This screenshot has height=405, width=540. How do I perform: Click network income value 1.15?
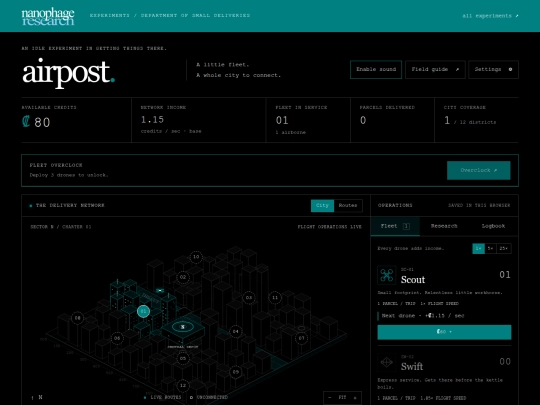pyautogui.click(x=152, y=120)
